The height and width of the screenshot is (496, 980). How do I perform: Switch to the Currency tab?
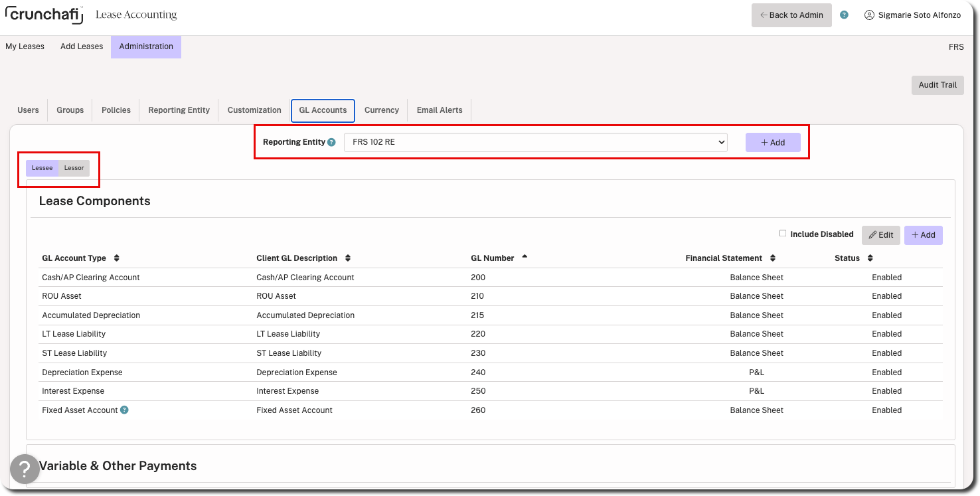pos(382,110)
